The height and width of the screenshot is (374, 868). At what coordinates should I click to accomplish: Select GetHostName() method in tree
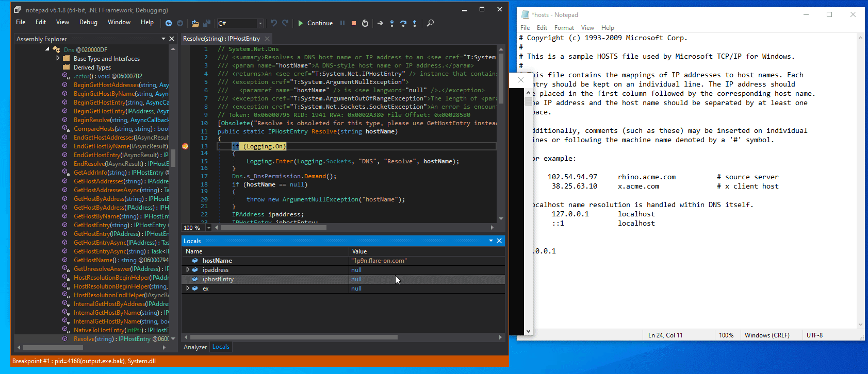pyautogui.click(x=121, y=260)
